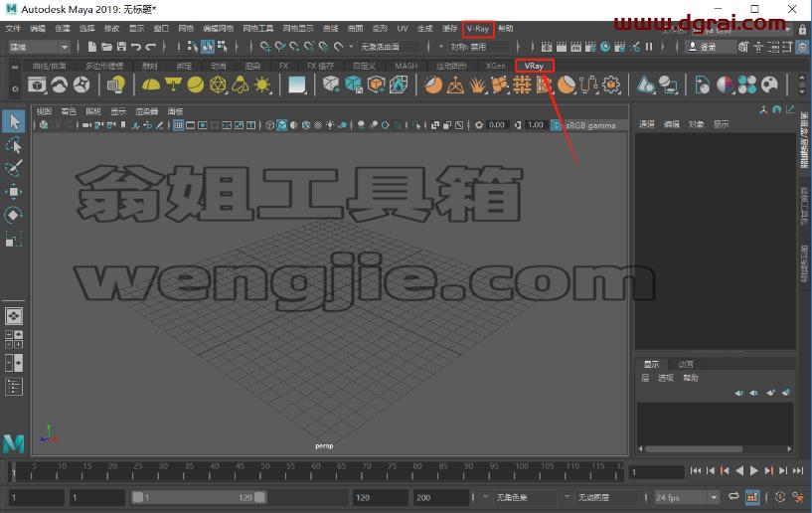Open the Hypershade blue sphere icon

click(x=605, y=47)
